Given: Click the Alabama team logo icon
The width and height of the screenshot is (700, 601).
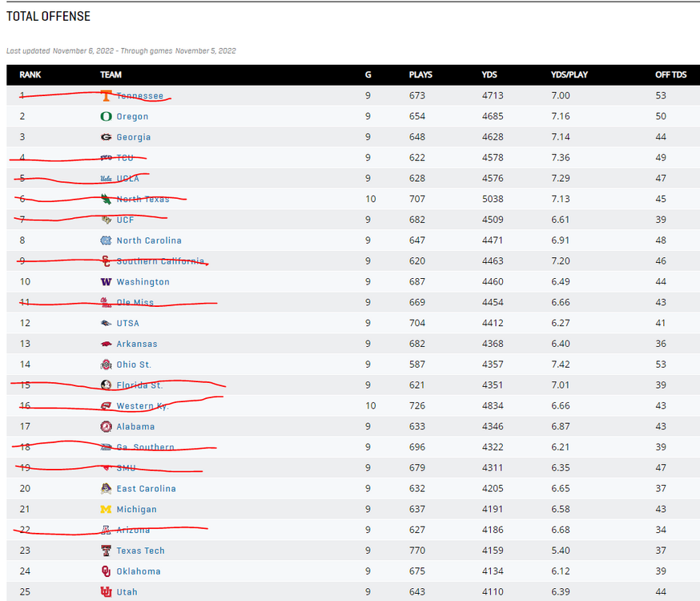Looking at the screenshot, I should [x=106, y=426].
